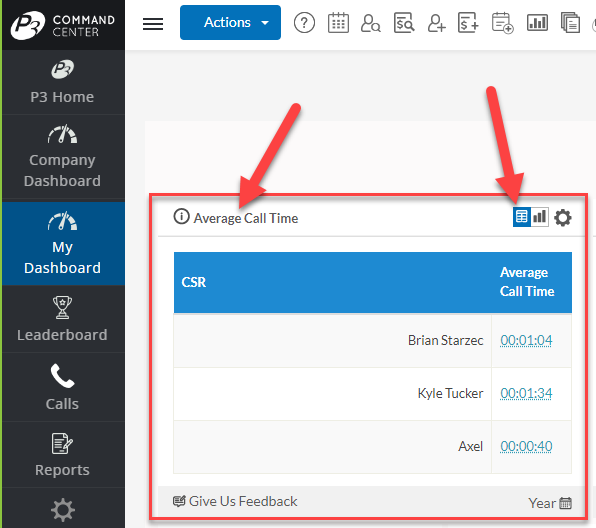Open the Actions dropdown menu
The image size is (596, 528).
click(230, 22)
